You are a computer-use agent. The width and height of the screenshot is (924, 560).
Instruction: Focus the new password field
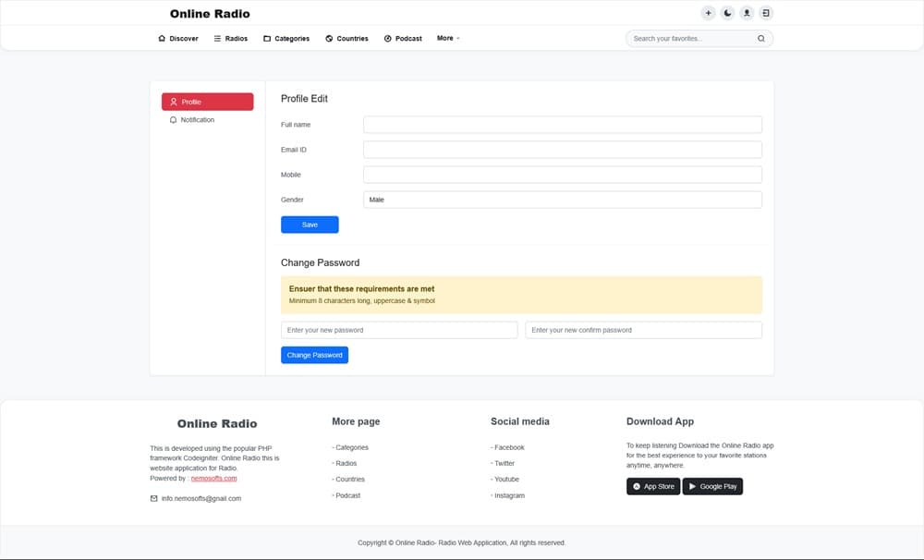pyautogui.click(x=399, y=330)
